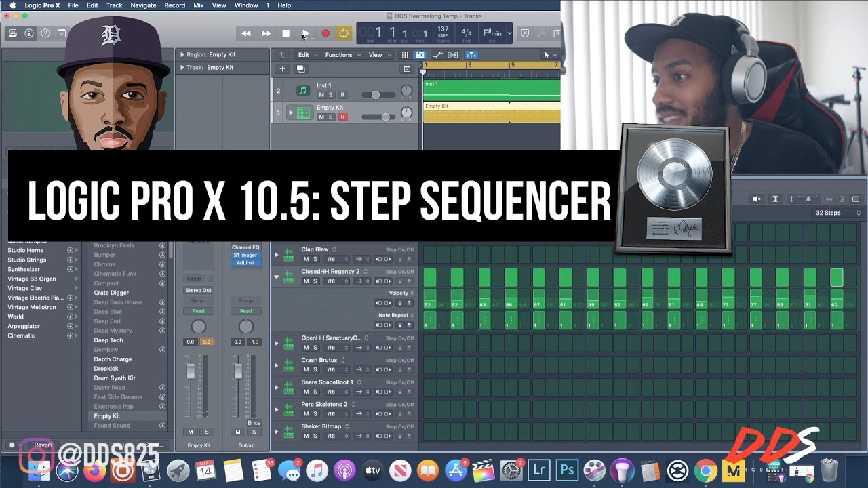Open the File menu
Viewport: 868px width, 488px height.
point(73,5)
